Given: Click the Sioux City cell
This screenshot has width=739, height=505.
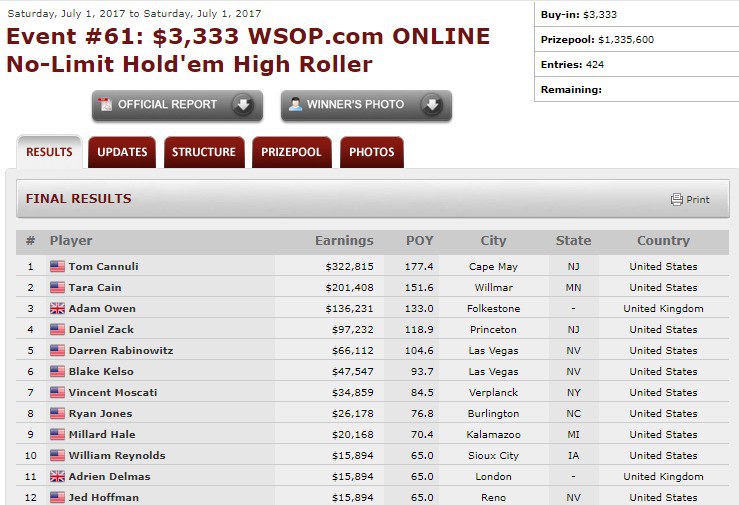Looking at the screenshot, I should tap(493, 456).
